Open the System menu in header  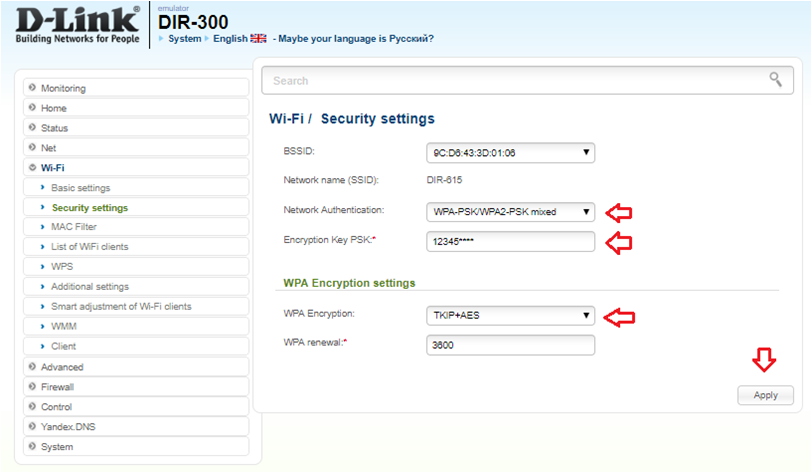pyautogui.click(x=184, y=39)
